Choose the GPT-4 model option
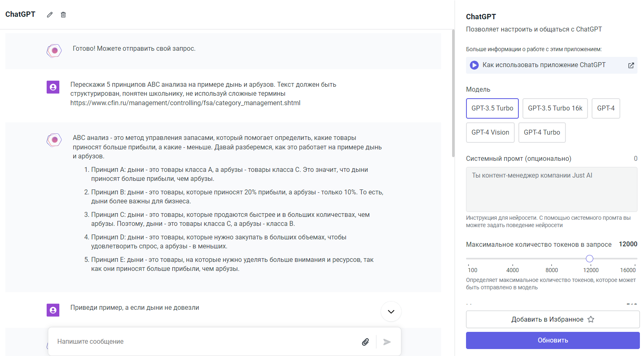 (x=606, y=108)
